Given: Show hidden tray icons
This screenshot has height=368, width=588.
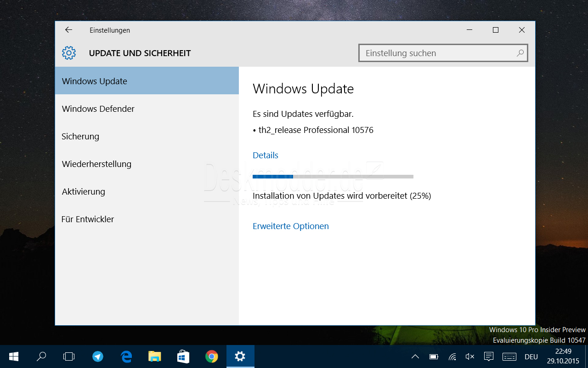Looking at the screenshot, I should coord(415,356).
